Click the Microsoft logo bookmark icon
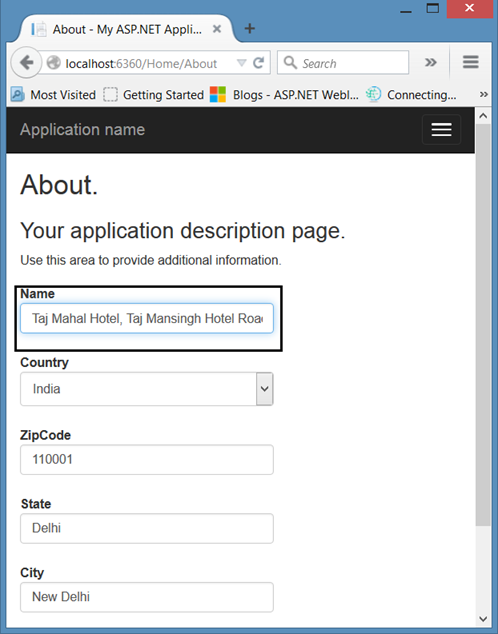This screenshot has height=634, width=498. [218, 95]
